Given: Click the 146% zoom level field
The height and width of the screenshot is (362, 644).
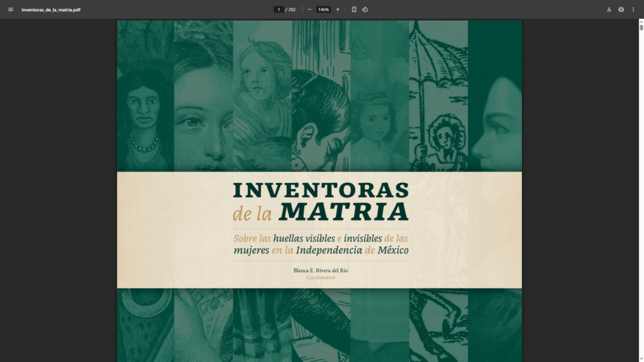Looking at the screenshot, I should coord(323,9).
